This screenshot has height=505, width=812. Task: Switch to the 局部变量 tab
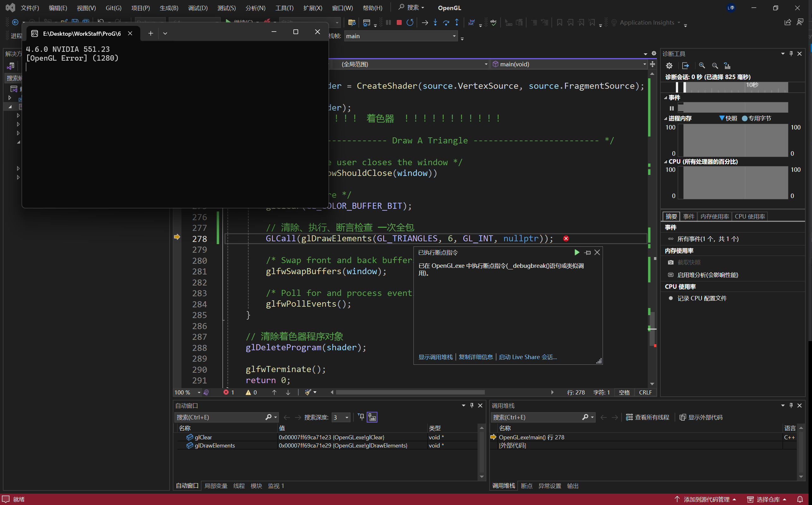point(216,486)
